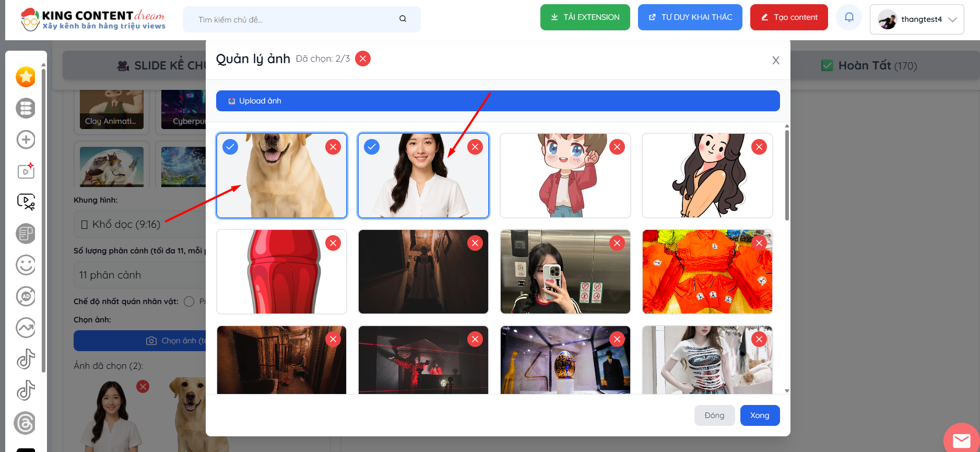Click the mail chat bubble icon
This screenshot has width=980, height=452.
(961, 440)
